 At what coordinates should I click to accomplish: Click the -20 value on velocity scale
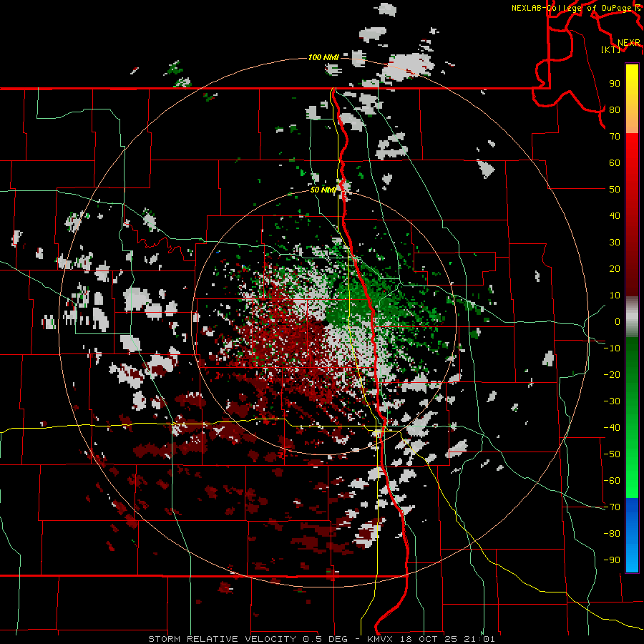tap(612, 374)
